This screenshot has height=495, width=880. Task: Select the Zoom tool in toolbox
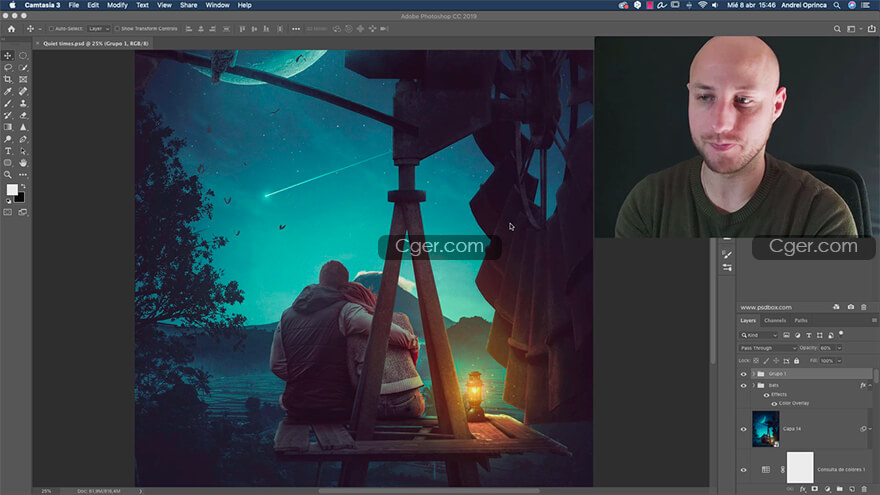(8, 175)
